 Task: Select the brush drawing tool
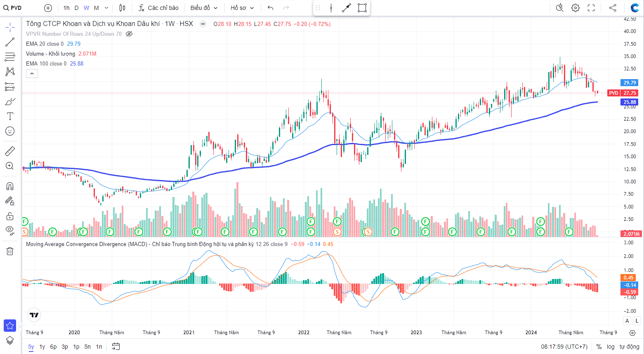pos(10,101)
